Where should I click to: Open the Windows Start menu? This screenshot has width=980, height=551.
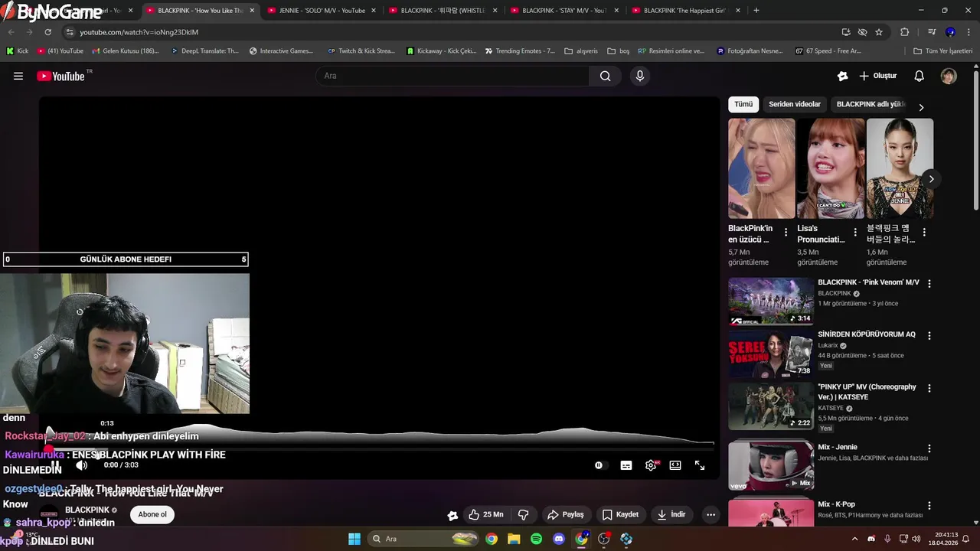click(x=354, y=539)
